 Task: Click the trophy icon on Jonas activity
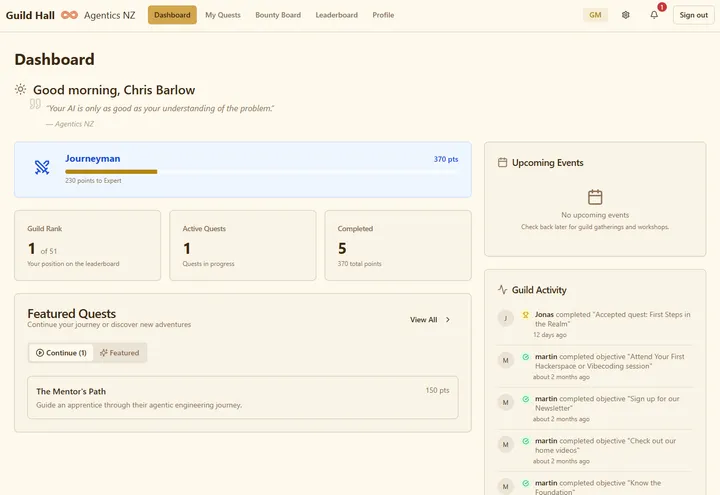point(525,315)
